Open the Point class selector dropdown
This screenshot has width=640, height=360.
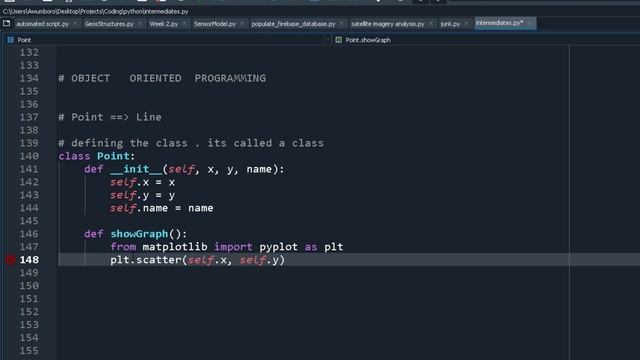tap(166, 40)
